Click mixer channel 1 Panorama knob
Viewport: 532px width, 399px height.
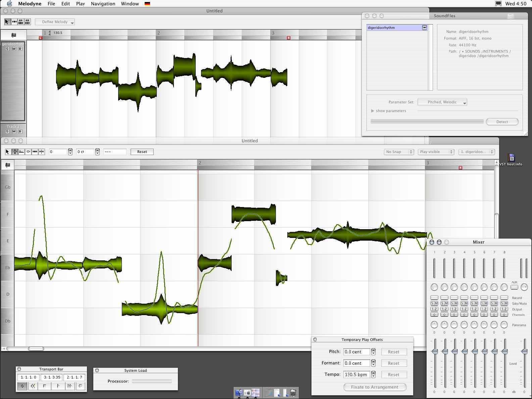coord(434,325)
